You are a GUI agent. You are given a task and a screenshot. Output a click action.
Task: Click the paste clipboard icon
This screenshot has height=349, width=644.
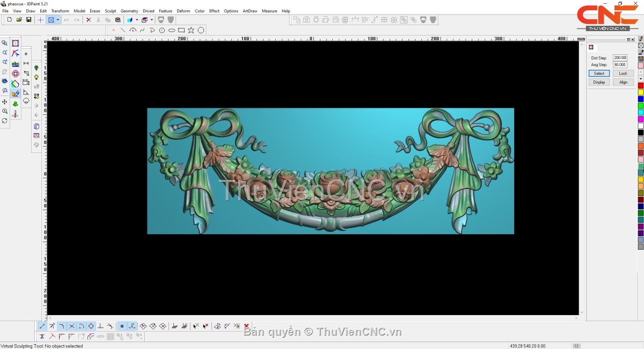point(118,20)
